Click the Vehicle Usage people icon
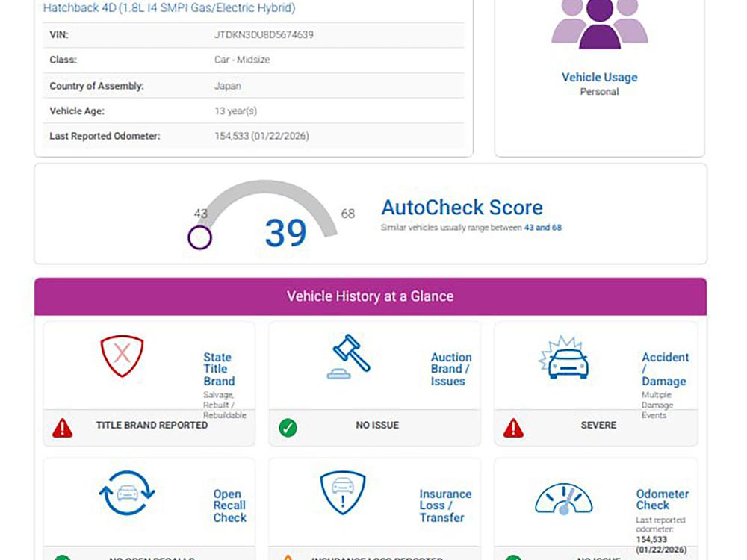This screenshot has height=560, width=747. pyautogui.click(x=599, y=25)
